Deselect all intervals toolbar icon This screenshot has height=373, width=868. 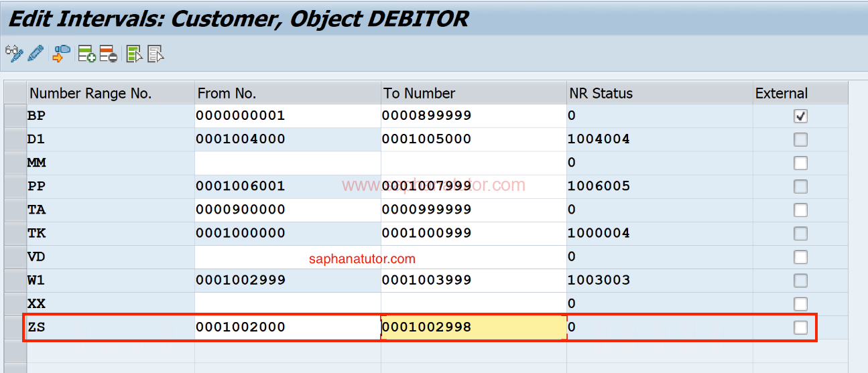click(156, 54)
